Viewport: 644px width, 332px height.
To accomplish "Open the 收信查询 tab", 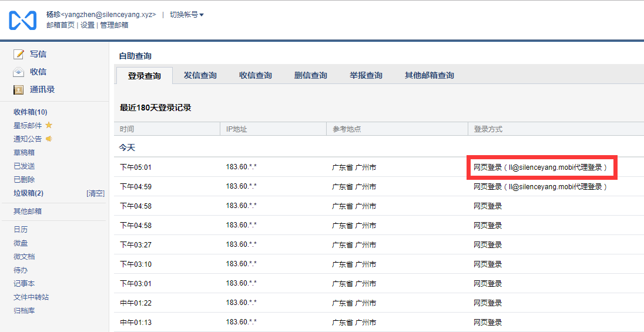I will pos(255,75).
